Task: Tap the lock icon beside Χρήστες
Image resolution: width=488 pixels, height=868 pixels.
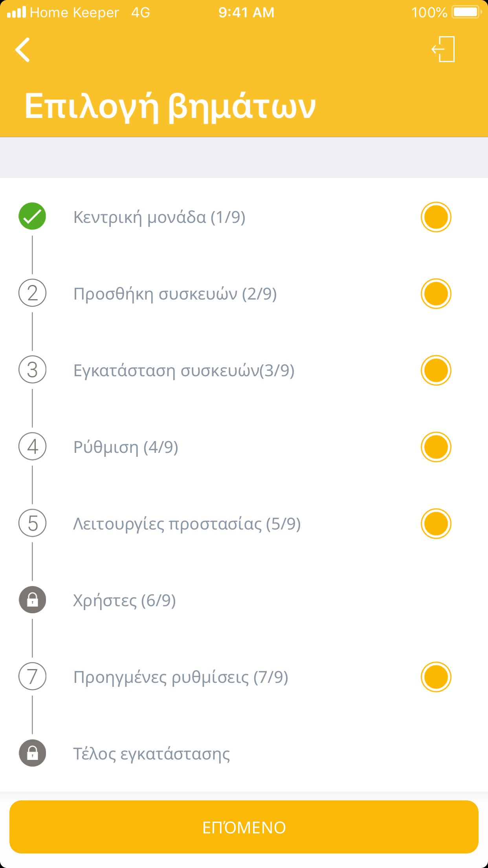Action: click(x=33, y=600)
